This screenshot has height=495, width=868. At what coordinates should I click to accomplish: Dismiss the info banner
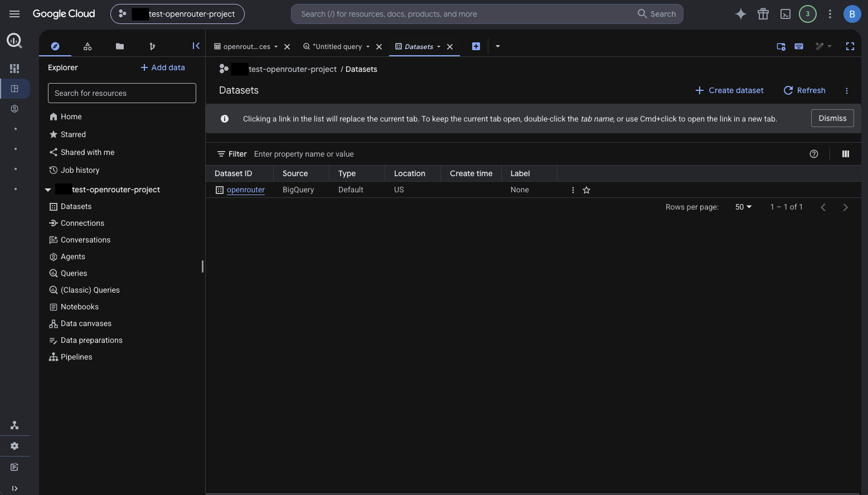(832, 118)
